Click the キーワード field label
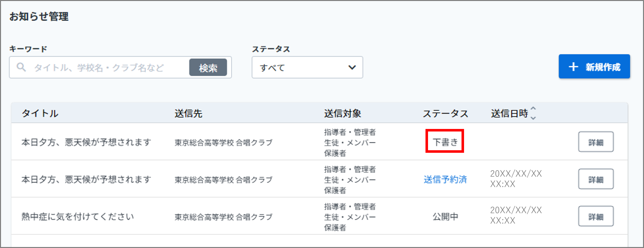The height and width of the screenshot is (248, 644). click(28, 49)
